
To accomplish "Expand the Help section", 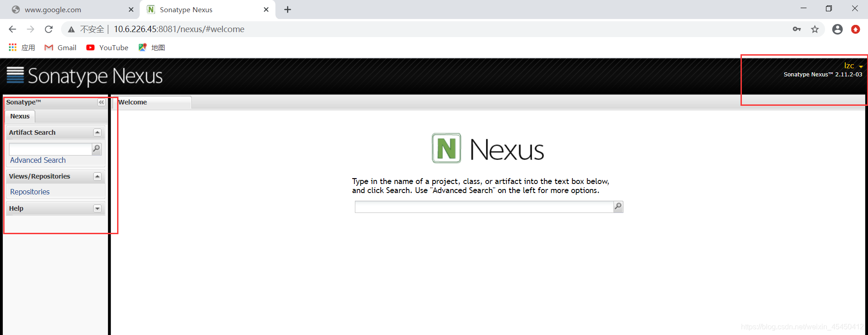I will tap(97, 208).
